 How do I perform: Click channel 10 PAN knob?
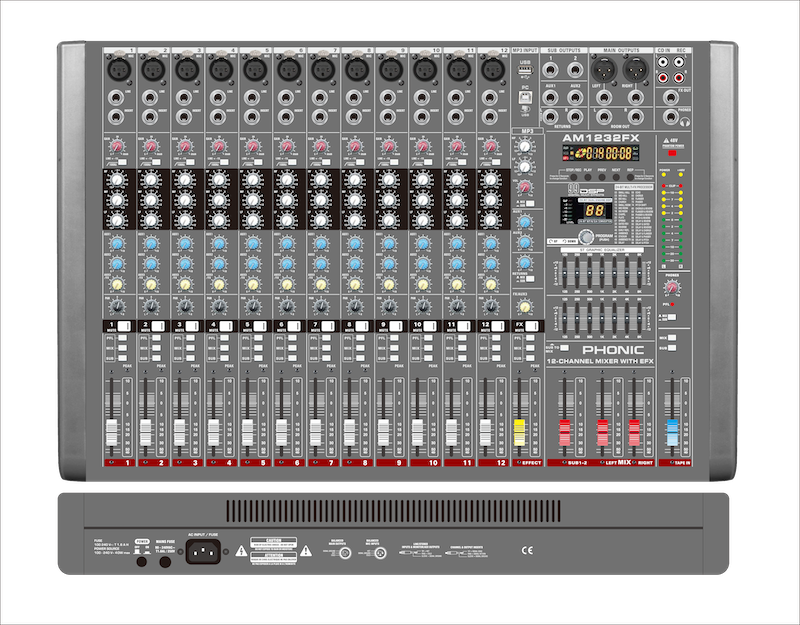(423, 306)
